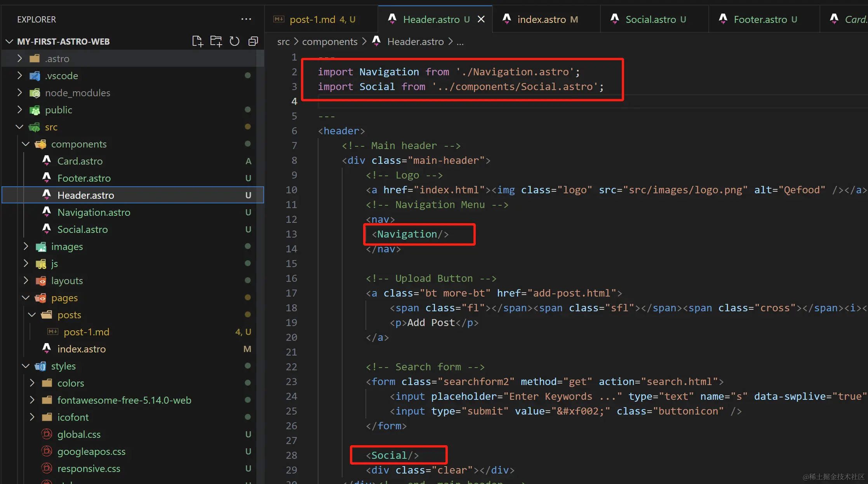Click the Astro icon on Social.astro tab
This screenshot has width=868, height=484.
coord(615,19)
